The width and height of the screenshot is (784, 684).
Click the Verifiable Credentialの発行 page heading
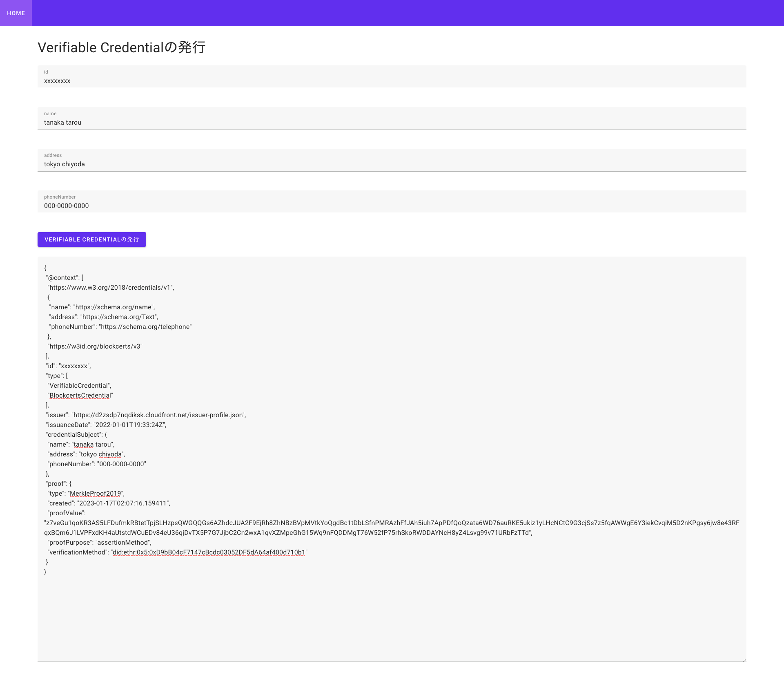point(121,47)
